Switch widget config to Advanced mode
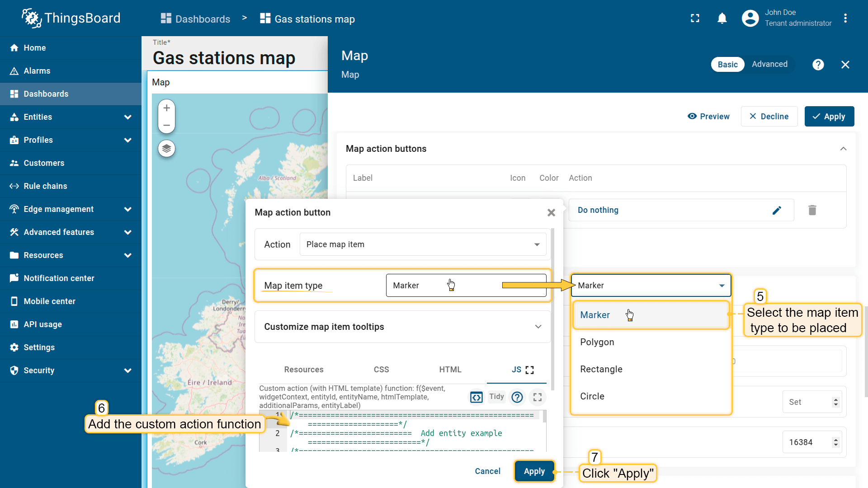The width and height of the screenshot is (868, 488). [769, 65]
